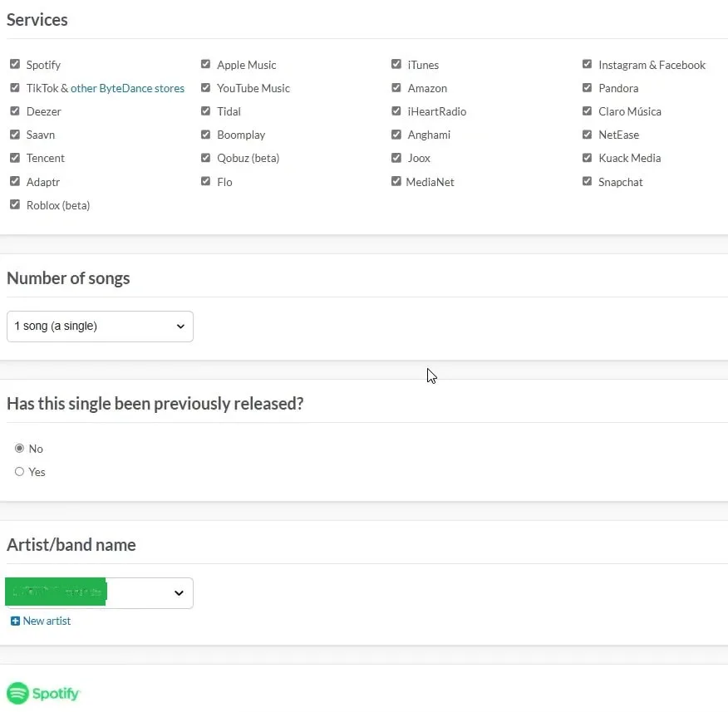Uncheck the NetEase checkbox
This screenshot has width=728, height=712.
tap(587, 135)
